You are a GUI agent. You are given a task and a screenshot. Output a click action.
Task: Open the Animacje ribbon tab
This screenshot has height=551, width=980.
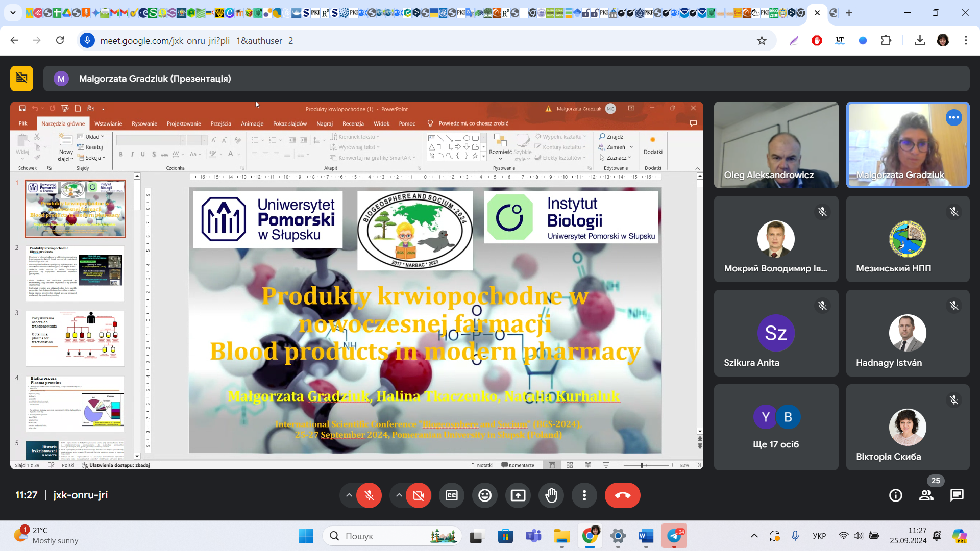coord(252,123)
